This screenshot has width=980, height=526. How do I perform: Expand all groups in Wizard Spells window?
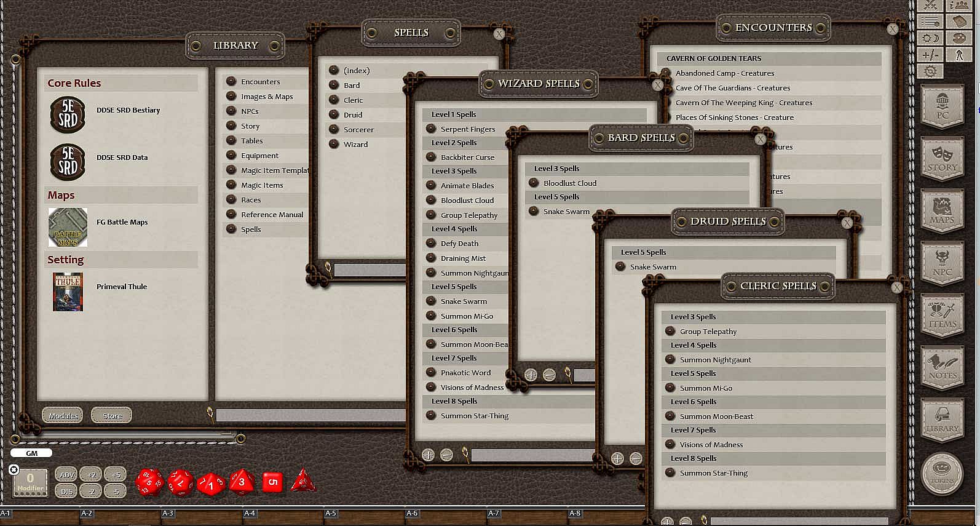point(429,455)
